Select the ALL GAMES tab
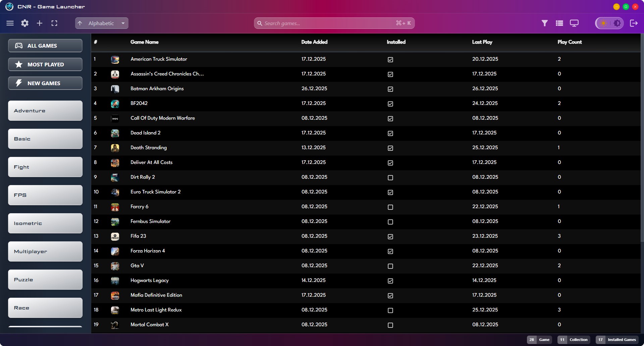 (45, 46)
